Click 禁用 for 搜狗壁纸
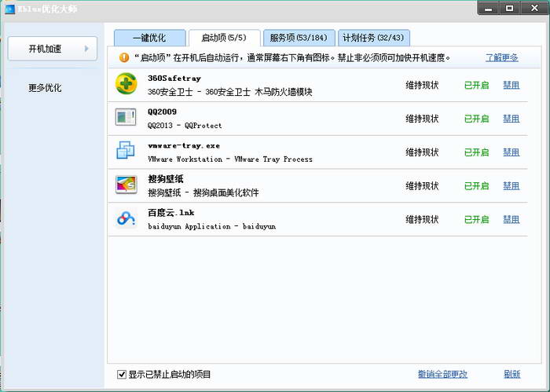The width and height of the screenshot is (550, 392). pos(511,186)
